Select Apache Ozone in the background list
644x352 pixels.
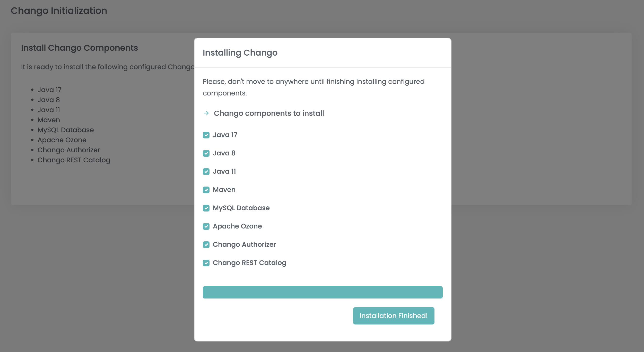[62, 140]
